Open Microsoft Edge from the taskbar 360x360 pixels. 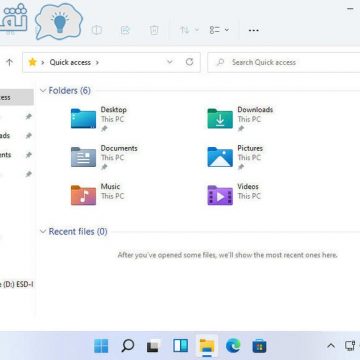(x=233, y=346)
